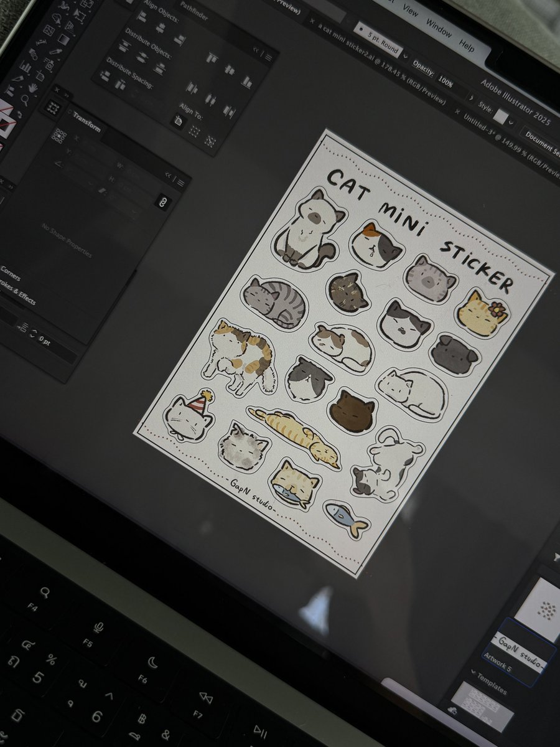Switch to a cat mini sticker2.ai tab
The image size is (560, 747).
[x=381, y=63]
